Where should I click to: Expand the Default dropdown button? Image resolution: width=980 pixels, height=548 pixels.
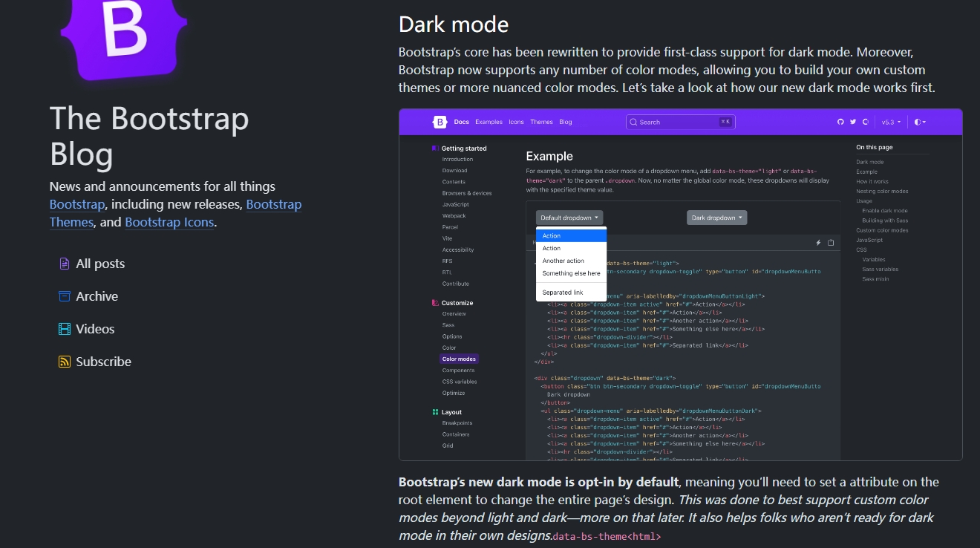point(569,218)
